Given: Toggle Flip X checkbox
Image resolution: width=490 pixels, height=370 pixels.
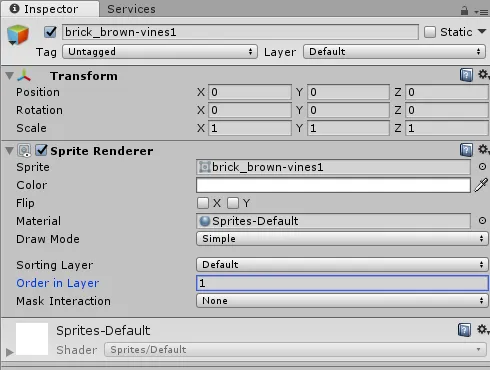Looking at the screenshot, I should (x=203, y=203).
